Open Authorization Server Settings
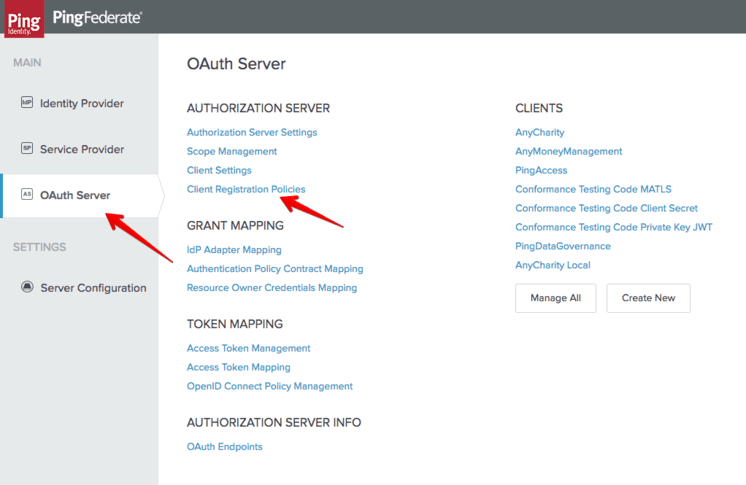The image size is (746, 485). coord(252,132)
